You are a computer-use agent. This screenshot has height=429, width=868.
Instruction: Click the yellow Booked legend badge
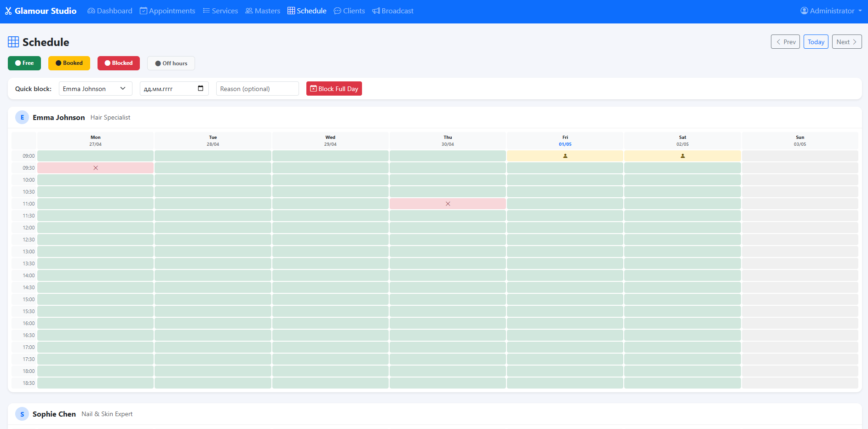click(x=69, y=63)
